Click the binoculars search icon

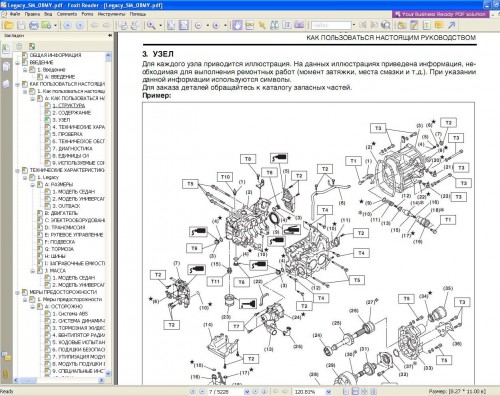pos(274,25)
